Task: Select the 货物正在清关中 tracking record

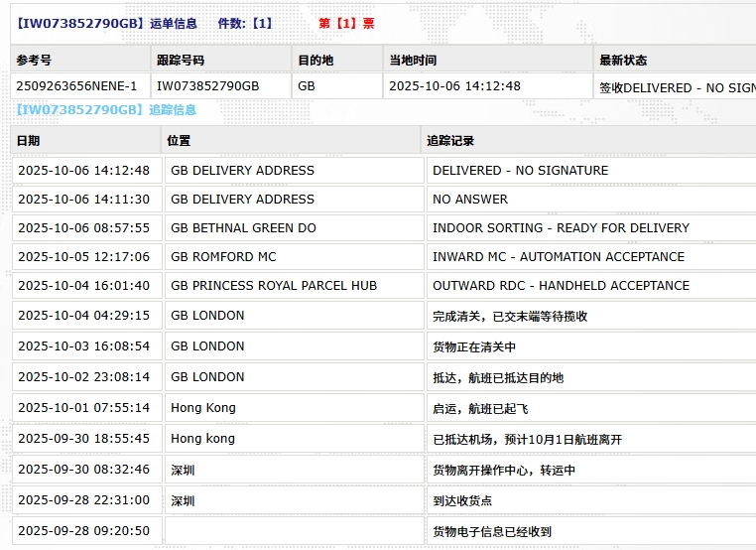Action: click(x=474, y=346)
